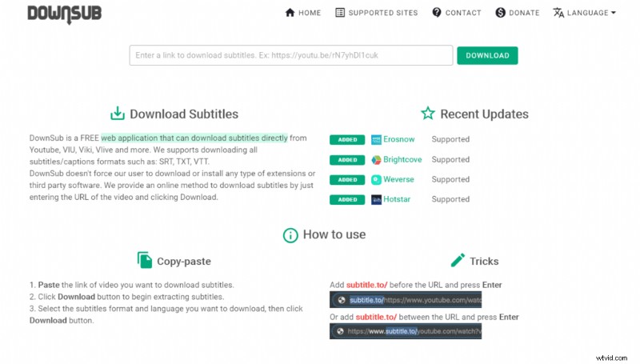640x364 pixels.
Task: Click the Language translate icon
Action: 558,13
